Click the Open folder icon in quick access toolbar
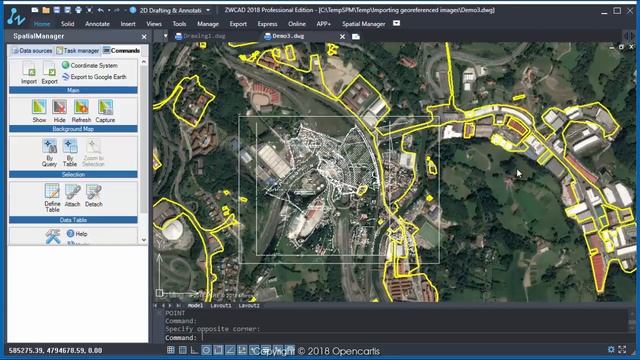 click(46, 10)
